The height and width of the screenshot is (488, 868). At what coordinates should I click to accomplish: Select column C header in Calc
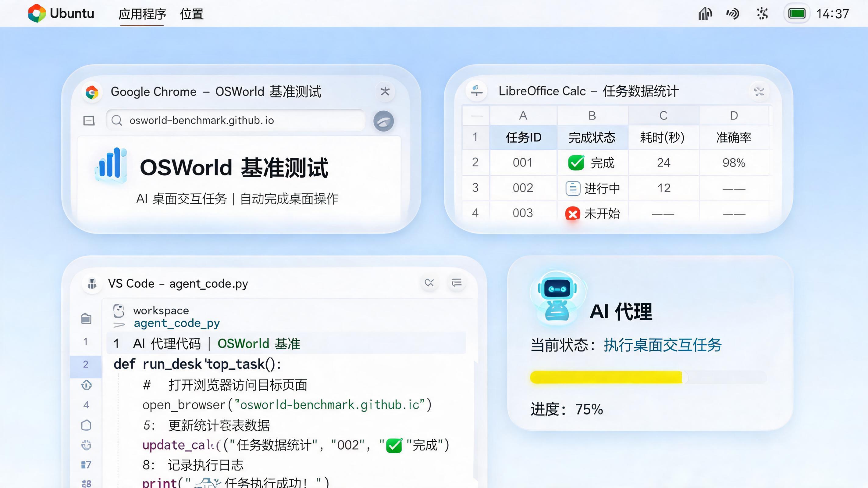[663, 116]
